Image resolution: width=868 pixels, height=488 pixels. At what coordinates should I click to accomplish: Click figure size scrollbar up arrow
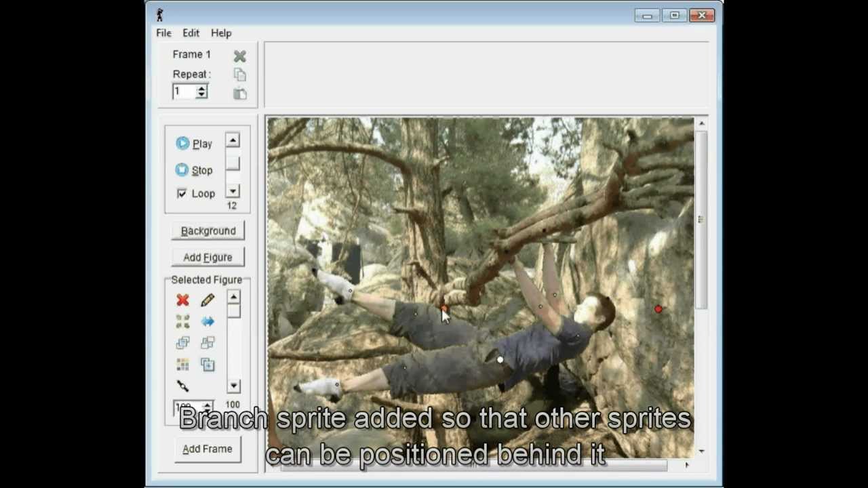(x=233, y=297)
